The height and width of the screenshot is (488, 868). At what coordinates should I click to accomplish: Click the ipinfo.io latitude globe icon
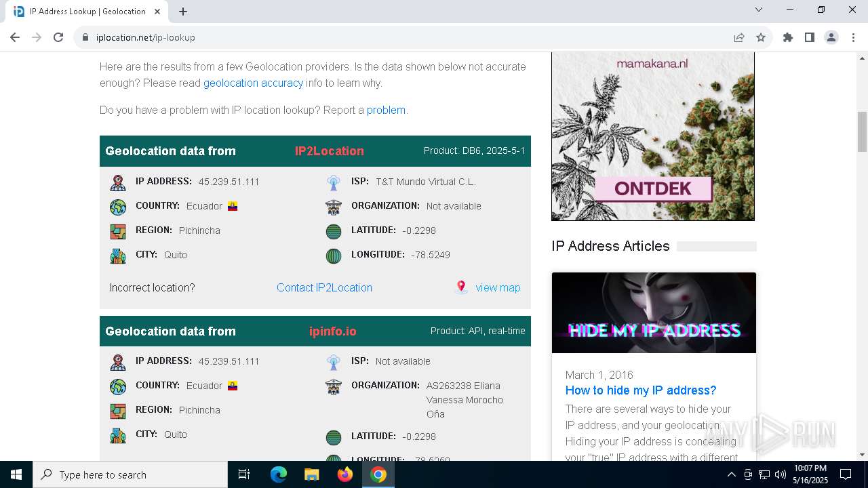[x=334, y=437]
